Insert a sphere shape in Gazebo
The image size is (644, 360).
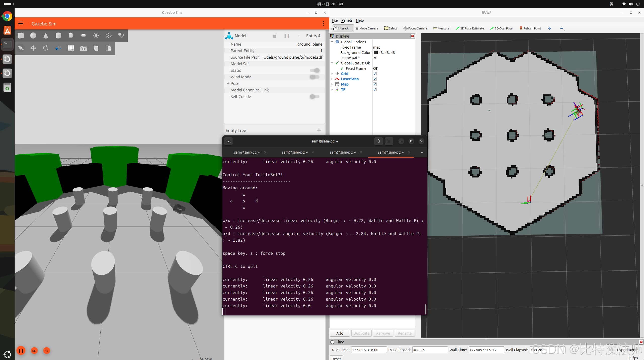(x=33, y=35)
